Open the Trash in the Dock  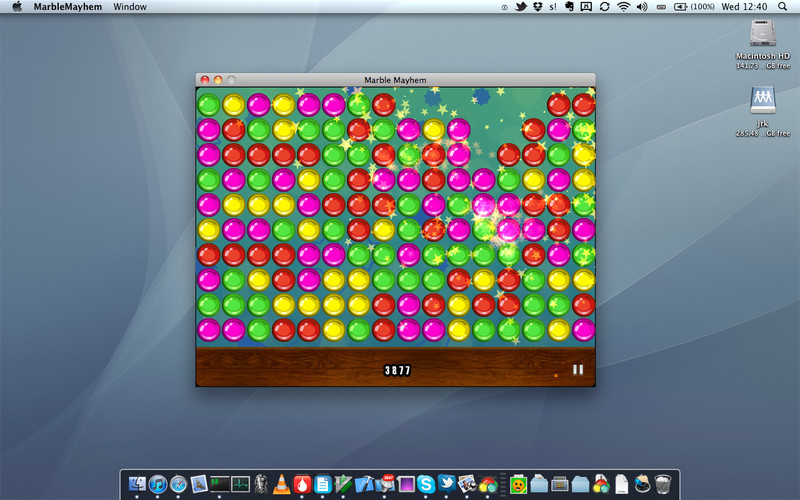663,484
